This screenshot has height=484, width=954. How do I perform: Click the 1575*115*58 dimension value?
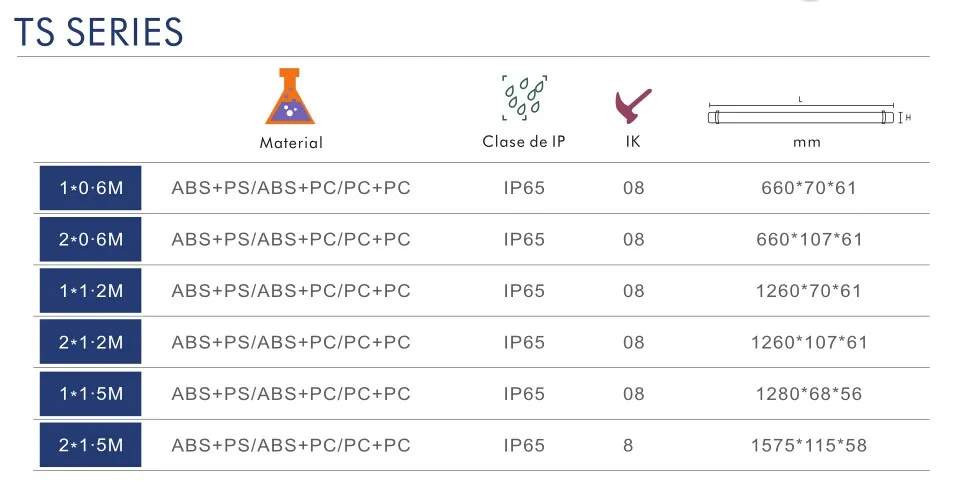tap(809, 445)
